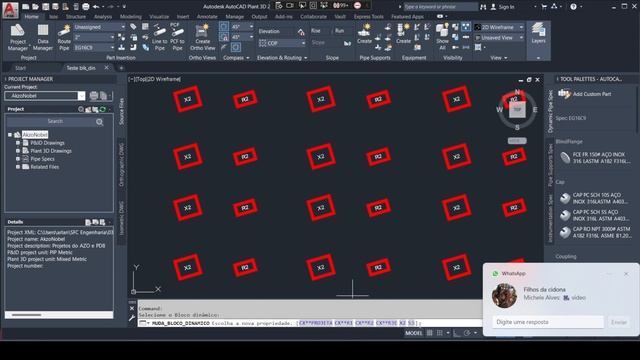Viewport: 640px width, 360px height.
Task: Click the Plot printer icon in quick access toolbar
Action: [86, 7]
